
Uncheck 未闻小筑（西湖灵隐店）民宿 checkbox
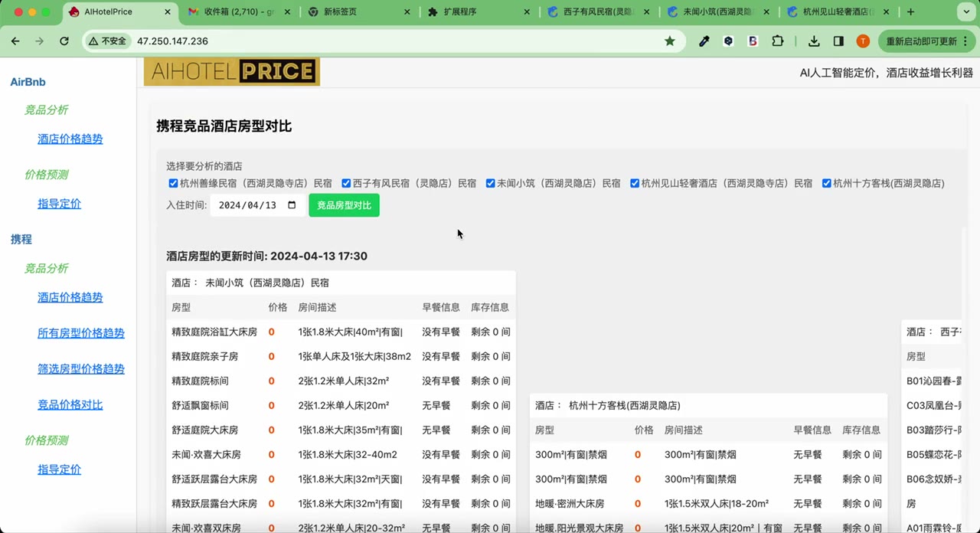[490, 184]
